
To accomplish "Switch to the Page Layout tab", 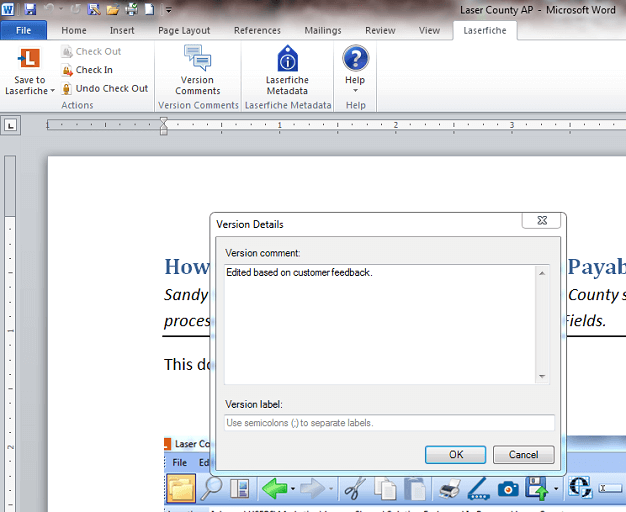I will 184,30.
